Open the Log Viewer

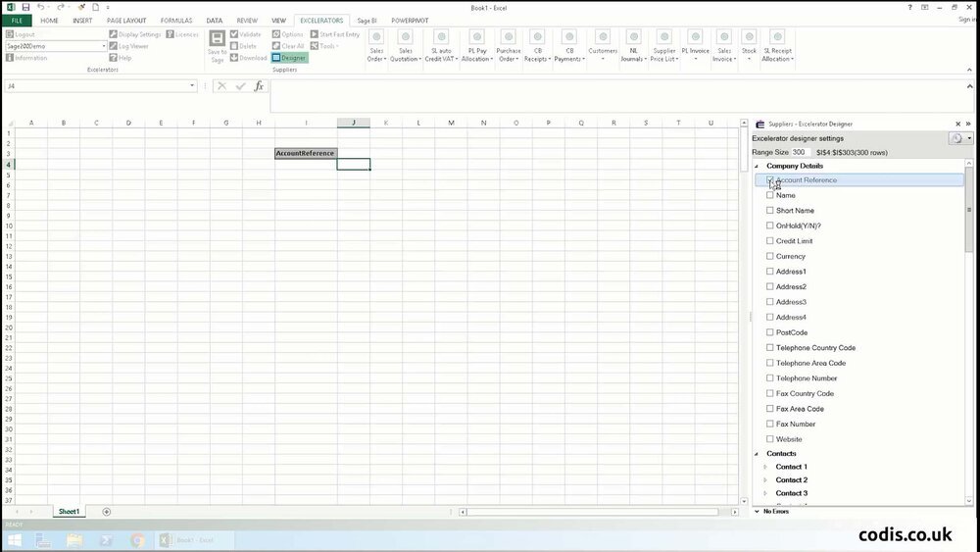128,46
